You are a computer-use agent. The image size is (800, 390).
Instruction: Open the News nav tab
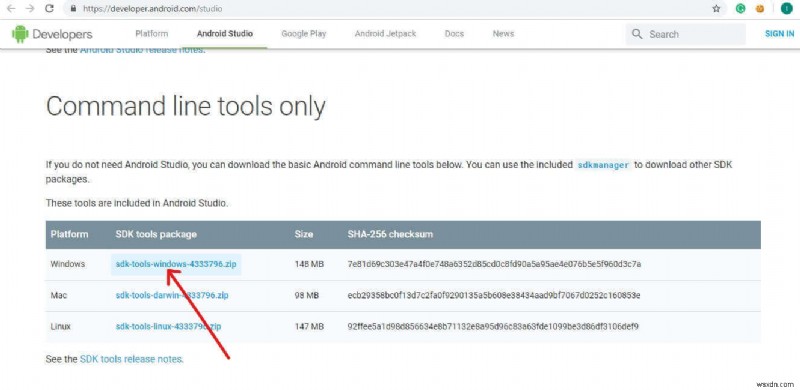click(x=503, y=34)
